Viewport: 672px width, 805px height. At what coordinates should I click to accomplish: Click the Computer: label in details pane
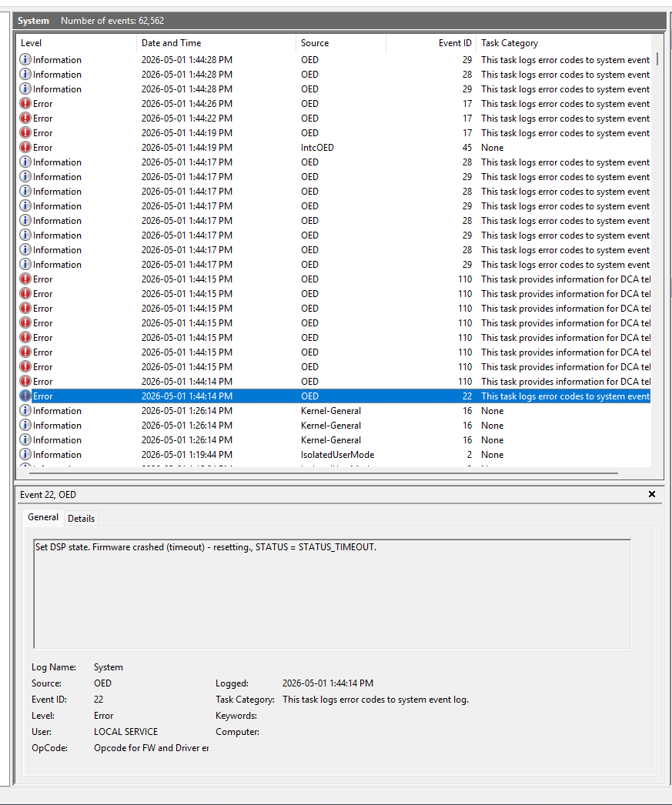pyautogui.click(x=237, y=732)
